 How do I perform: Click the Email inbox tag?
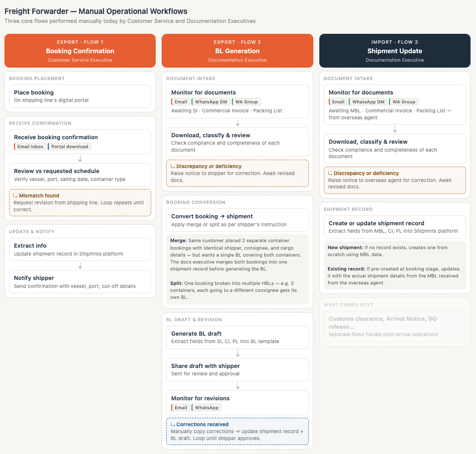(x=30, y=147)
